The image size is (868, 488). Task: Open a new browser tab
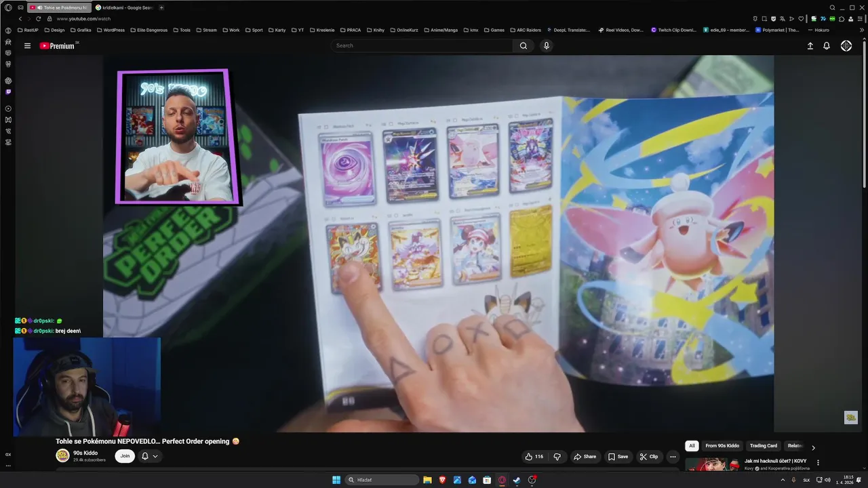pyautogui.click(x=161, y=7)
